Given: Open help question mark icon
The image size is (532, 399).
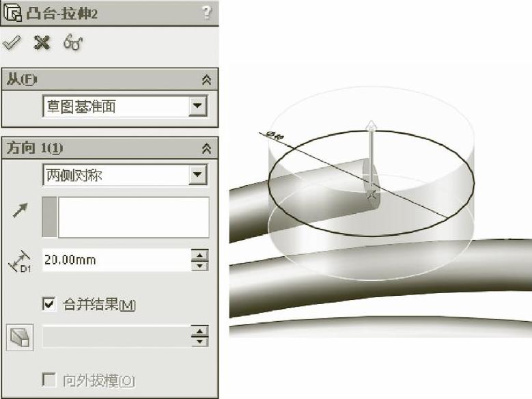Looking at the screenshot, I should pos(206,12).
